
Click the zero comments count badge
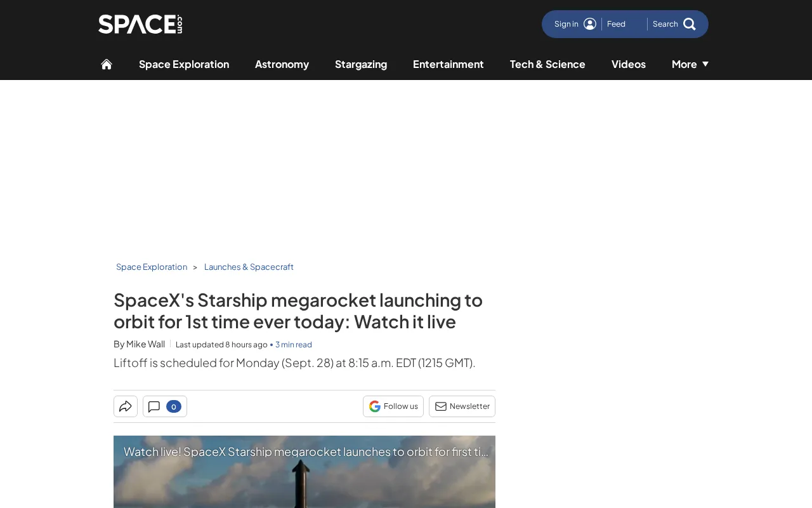(x=174, y=406)
